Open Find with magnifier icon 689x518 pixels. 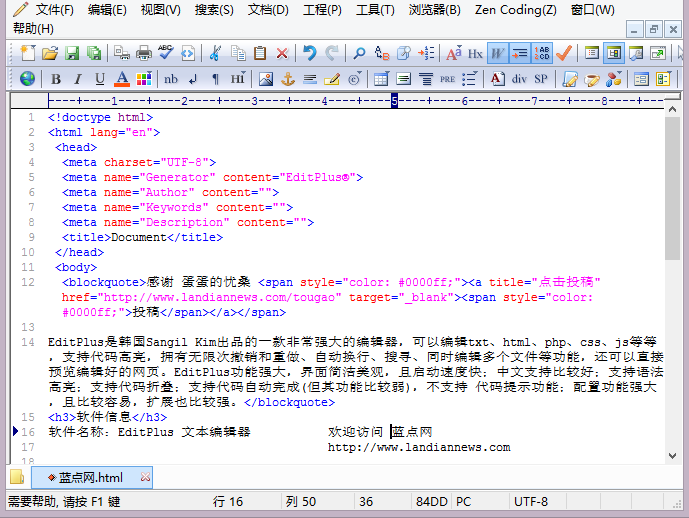pyautogui.click(x=359, y=54)
